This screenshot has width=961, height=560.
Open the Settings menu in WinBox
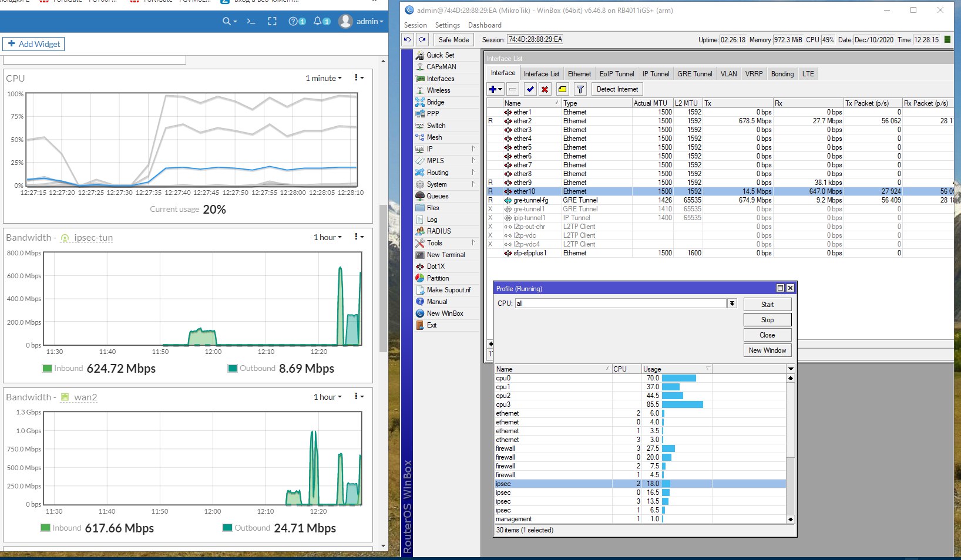pyautogui.click(x=448, y=25)
